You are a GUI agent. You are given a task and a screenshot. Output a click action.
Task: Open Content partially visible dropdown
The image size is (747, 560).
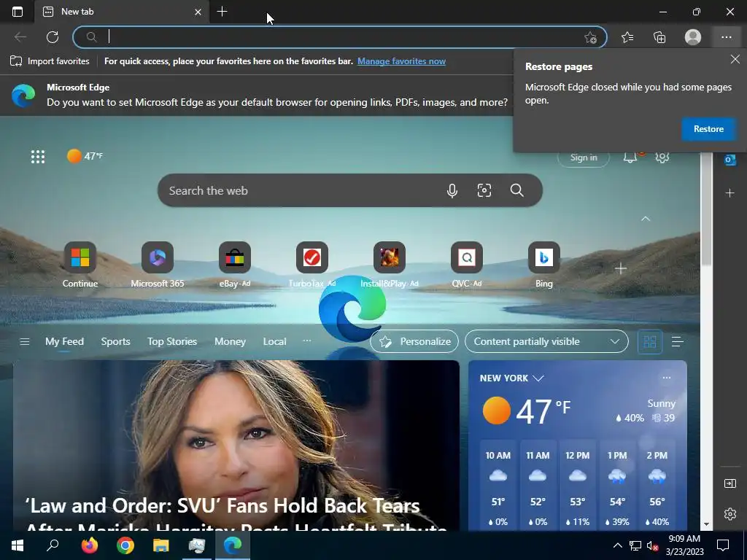click(x=546, y=341)
